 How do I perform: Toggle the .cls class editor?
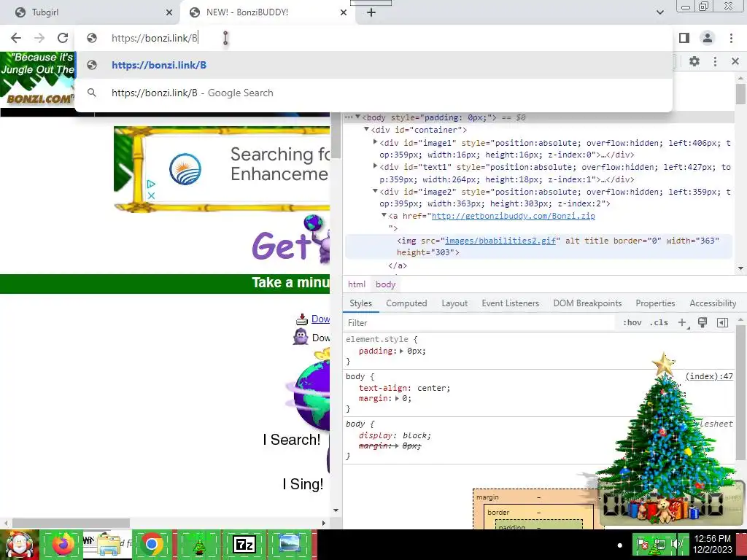coord(659,323)
